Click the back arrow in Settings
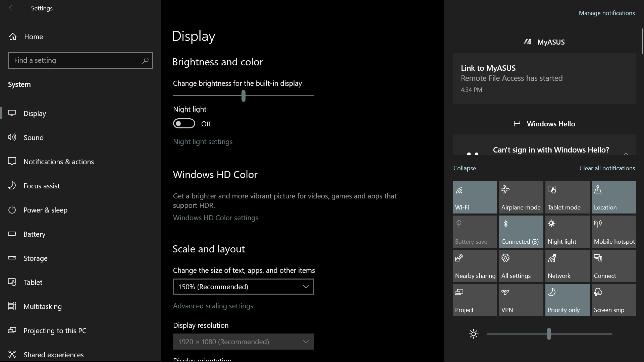 pos(12,8)
